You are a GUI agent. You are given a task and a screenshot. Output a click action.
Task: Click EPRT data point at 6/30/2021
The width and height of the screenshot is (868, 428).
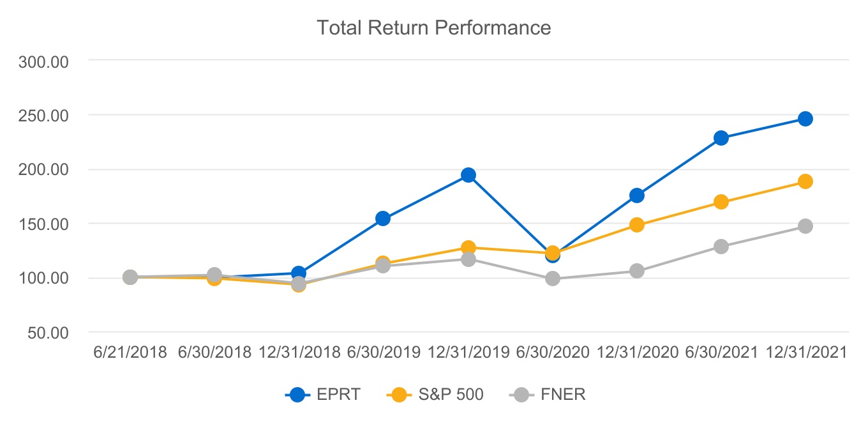coord(721,138)
